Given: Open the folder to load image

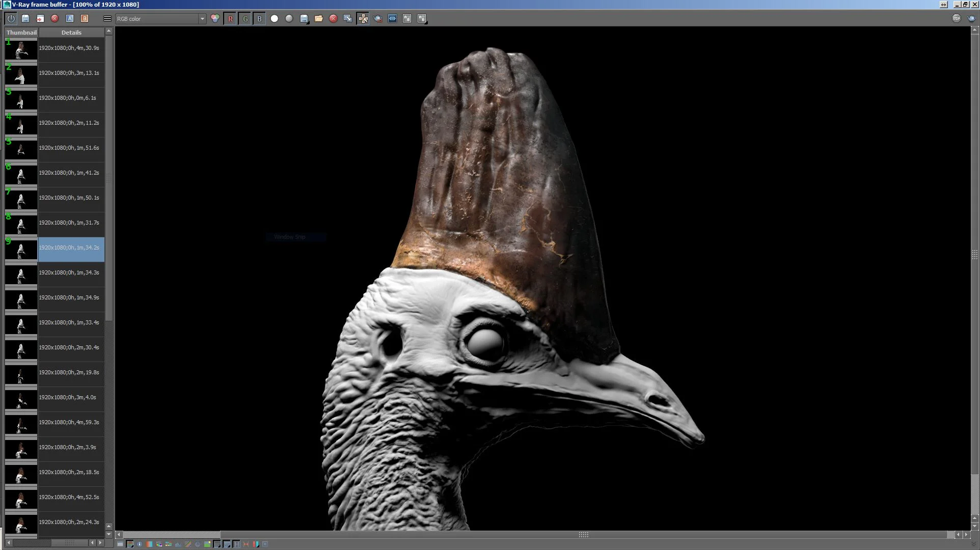Looking at the screenshot, I should (319, 19).
